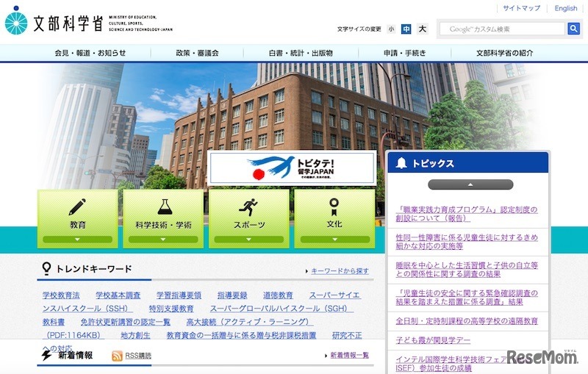Viewport: 588px width, 374px height.
Task: Open the 指導要録 keyword link
Action: point(232,295)
